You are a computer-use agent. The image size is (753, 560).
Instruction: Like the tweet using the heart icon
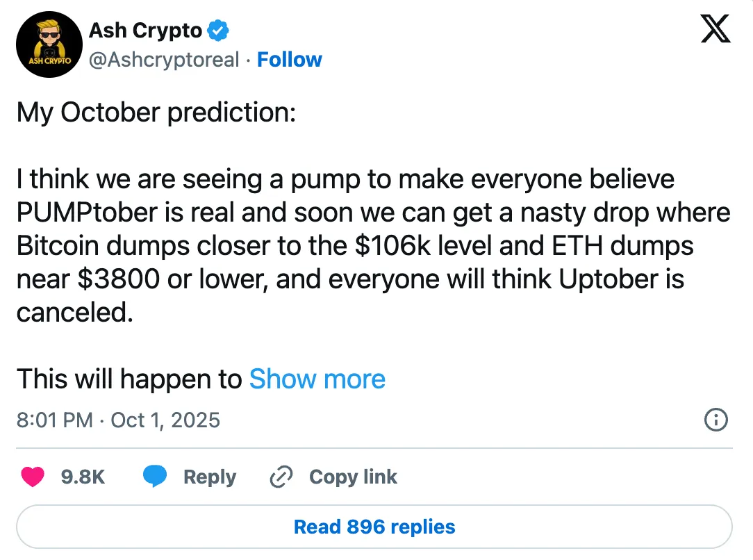click(32, 477)
